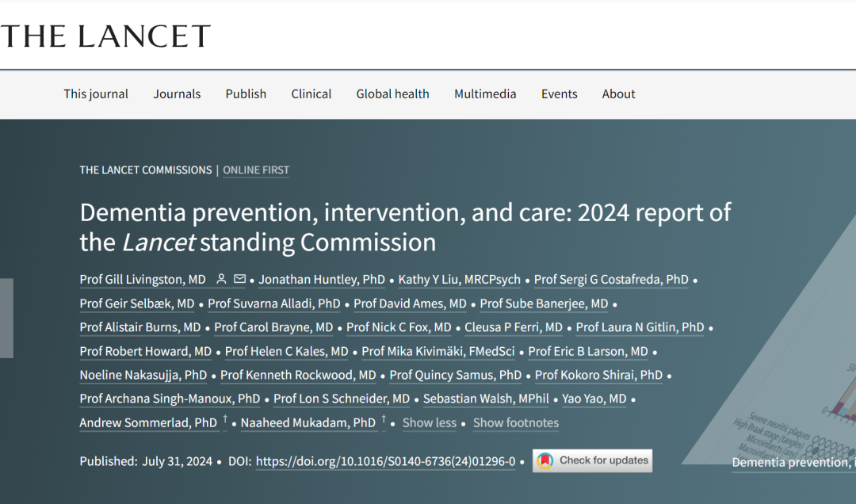Open the article DOI link

tap(385, 461)
